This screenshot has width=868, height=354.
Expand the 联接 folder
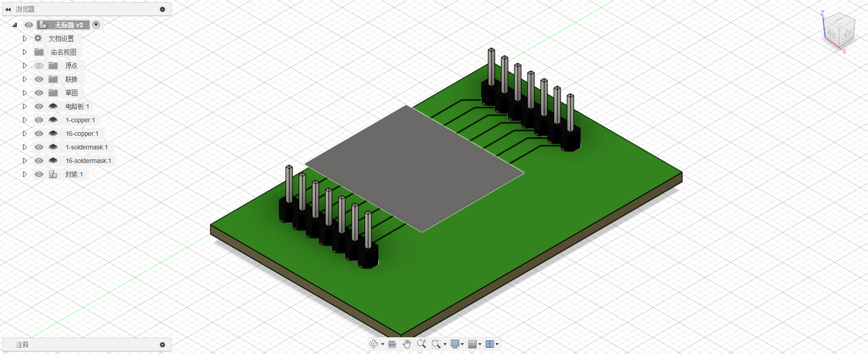(x=25, y=79)
